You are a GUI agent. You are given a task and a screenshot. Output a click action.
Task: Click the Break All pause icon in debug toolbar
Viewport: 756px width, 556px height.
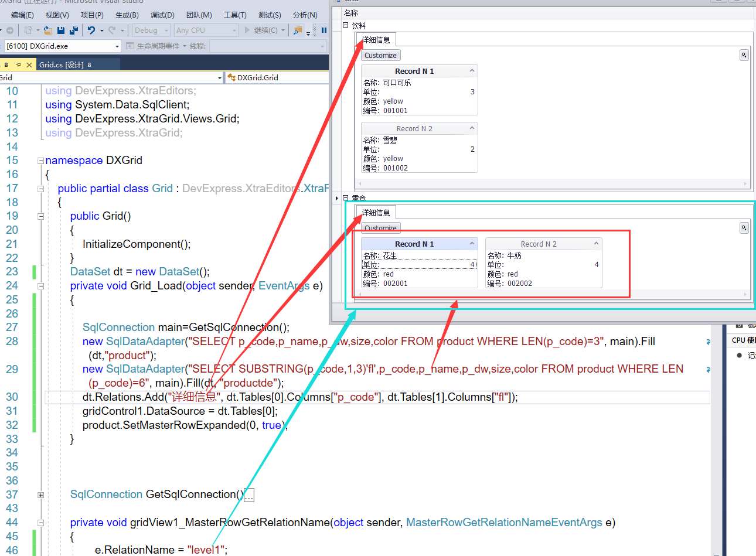coord(323,31)
